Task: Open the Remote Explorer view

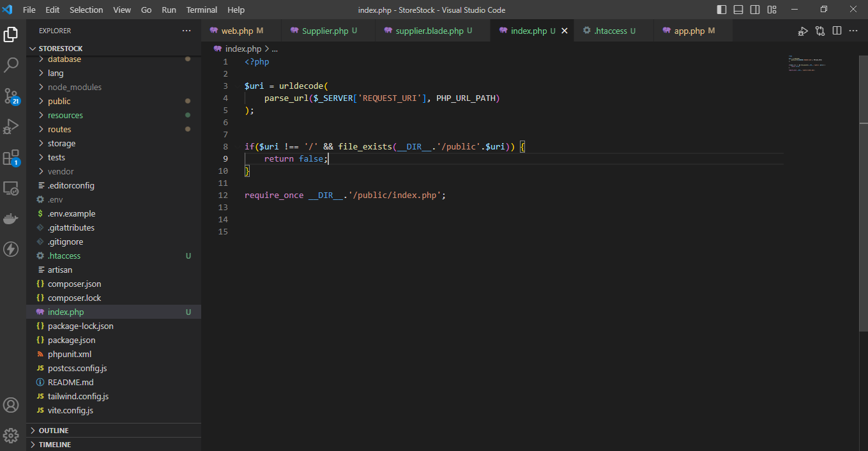Action: pos(11,188)
